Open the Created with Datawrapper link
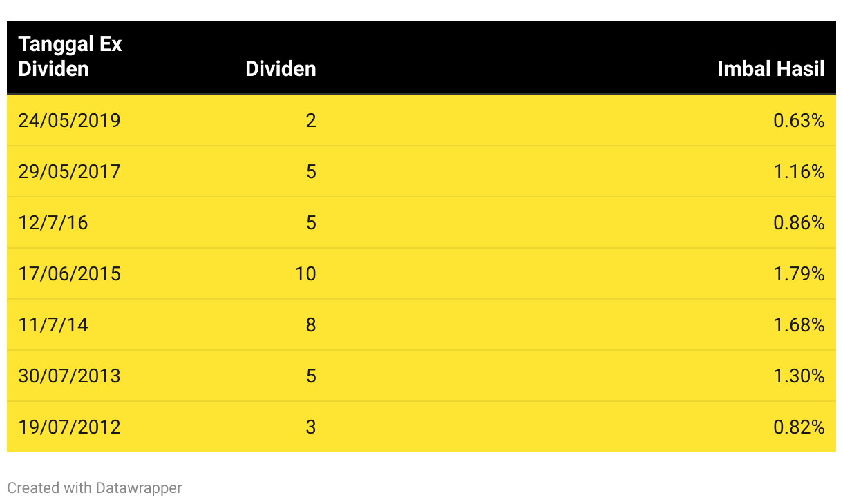843x504 pixels. [x=95, y=488]
